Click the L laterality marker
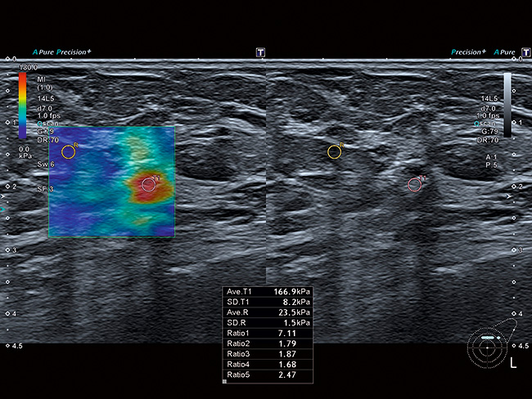Image resolution: width=532 pixels, height=399 pixels. click(513, 364)
